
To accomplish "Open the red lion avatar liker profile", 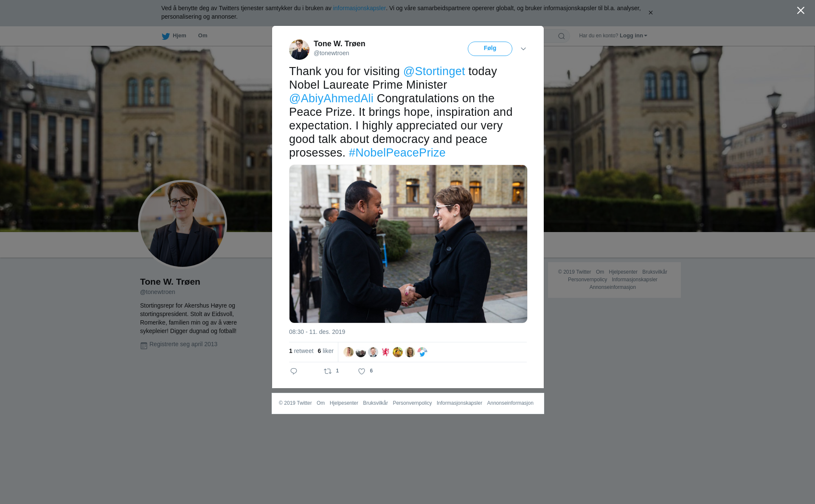I will 385,352.
